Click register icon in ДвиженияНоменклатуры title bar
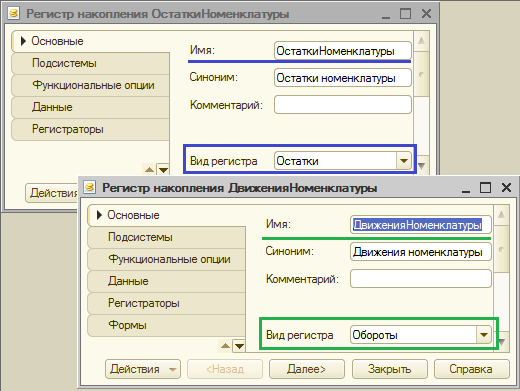Viewport: 520px width, 391px height. (89, 187)
